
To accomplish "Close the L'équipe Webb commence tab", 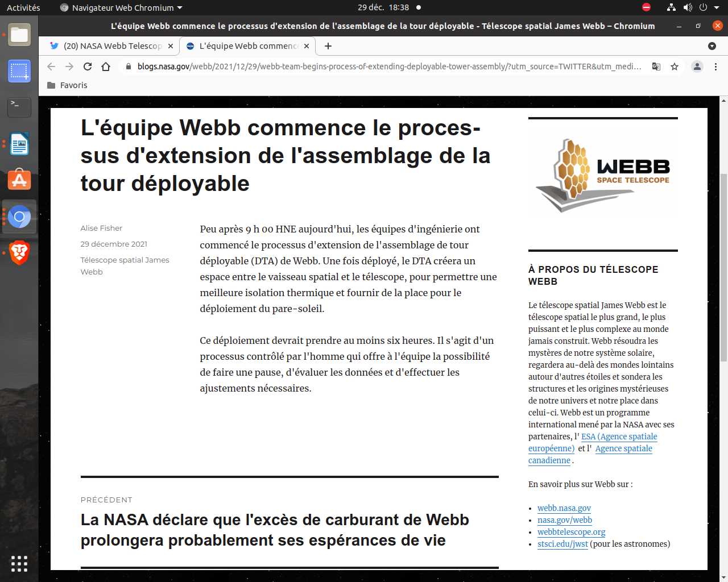I will pyautogui.click(x=307, y=46).
